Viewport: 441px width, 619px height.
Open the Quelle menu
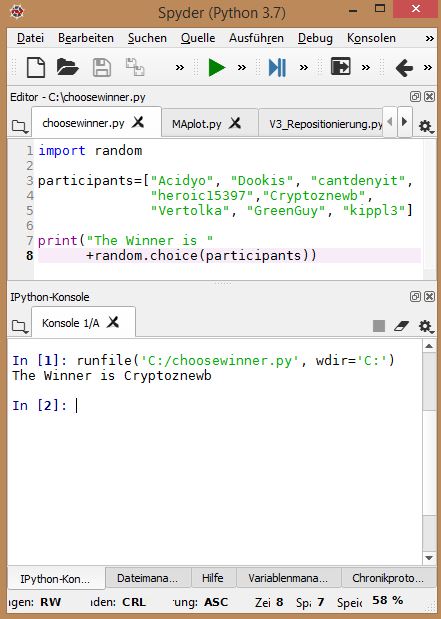point(198,38)
